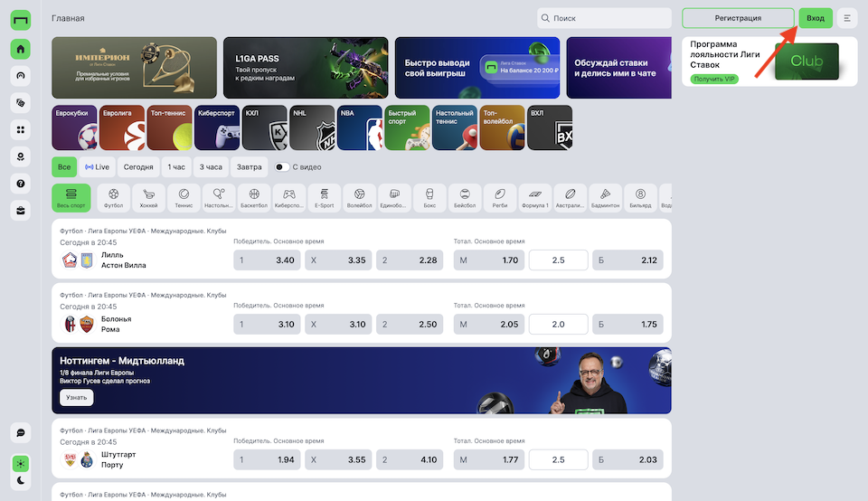The width and height of the screenshot is (868, 501).
Task: Click Узнать on Nottingham banner
Action: coord(76,398)
